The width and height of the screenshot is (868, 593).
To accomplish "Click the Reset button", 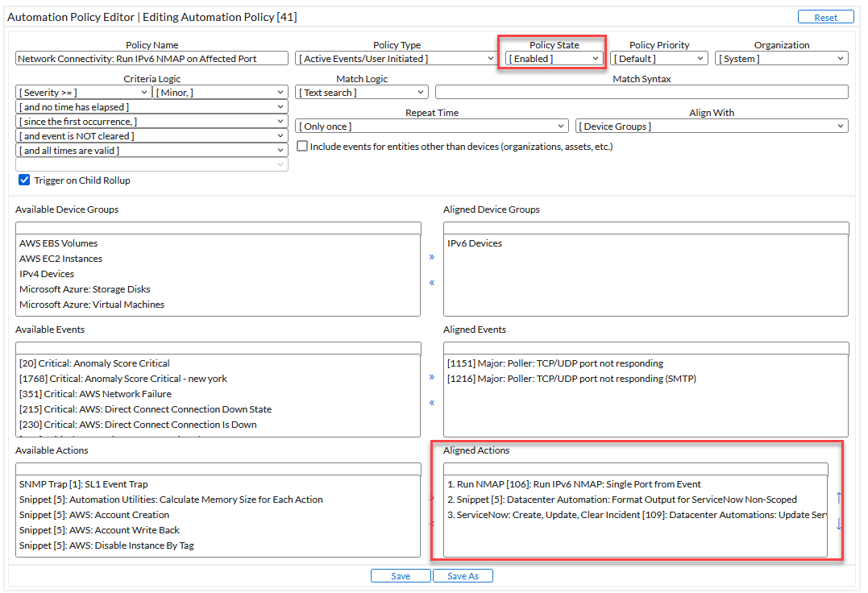I will pos(825,17).
